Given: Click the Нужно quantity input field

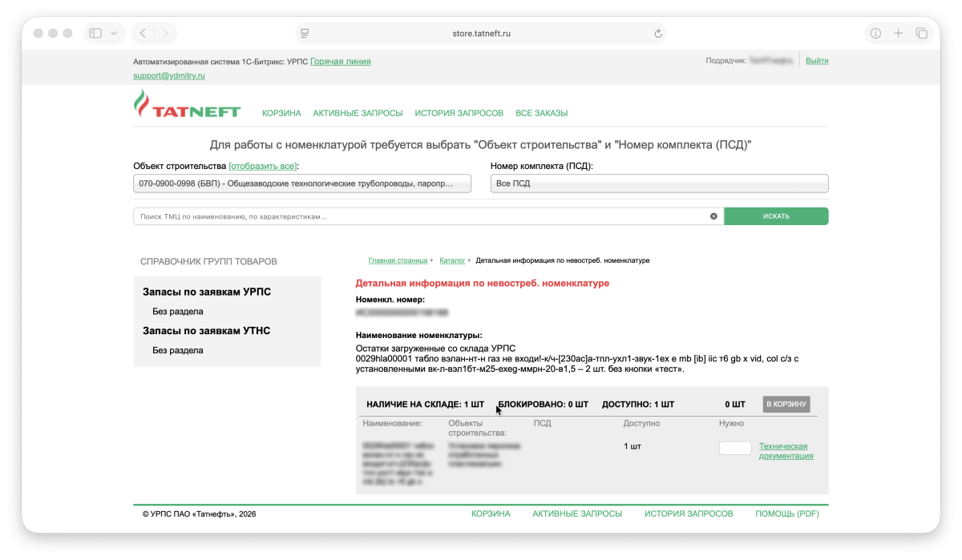Looking at the screenshot, I should [735, 449].
